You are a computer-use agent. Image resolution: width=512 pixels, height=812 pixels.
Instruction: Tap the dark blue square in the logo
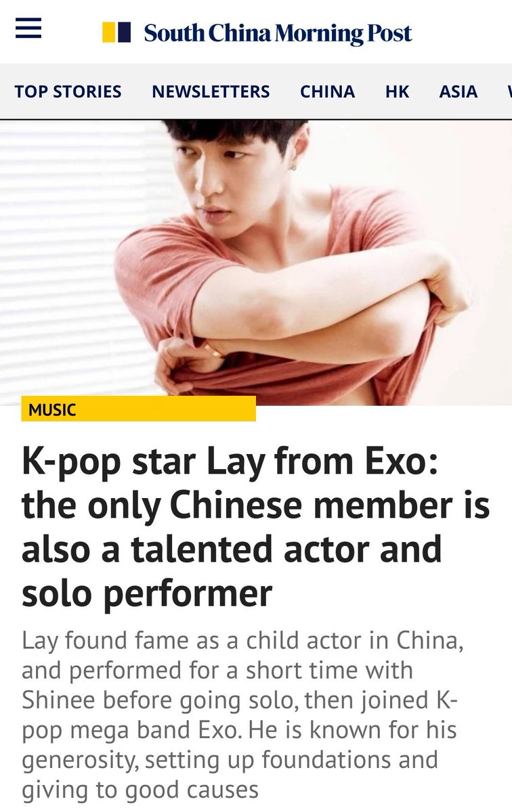tap(125, 32)
